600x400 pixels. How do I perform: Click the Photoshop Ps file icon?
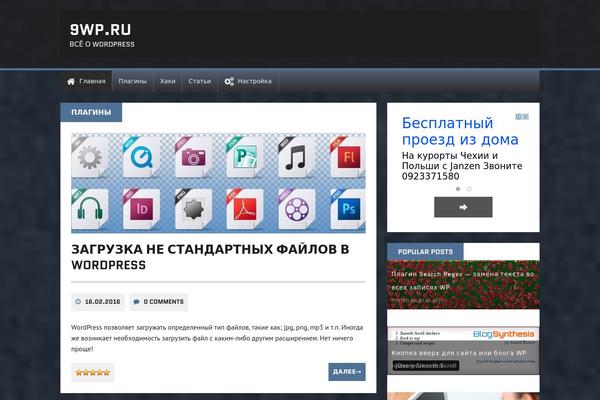click(x=348, y=209)
